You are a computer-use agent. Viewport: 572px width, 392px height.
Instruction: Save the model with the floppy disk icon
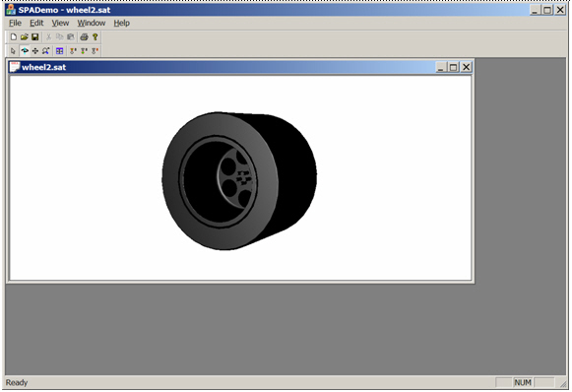tap(35, 36)
